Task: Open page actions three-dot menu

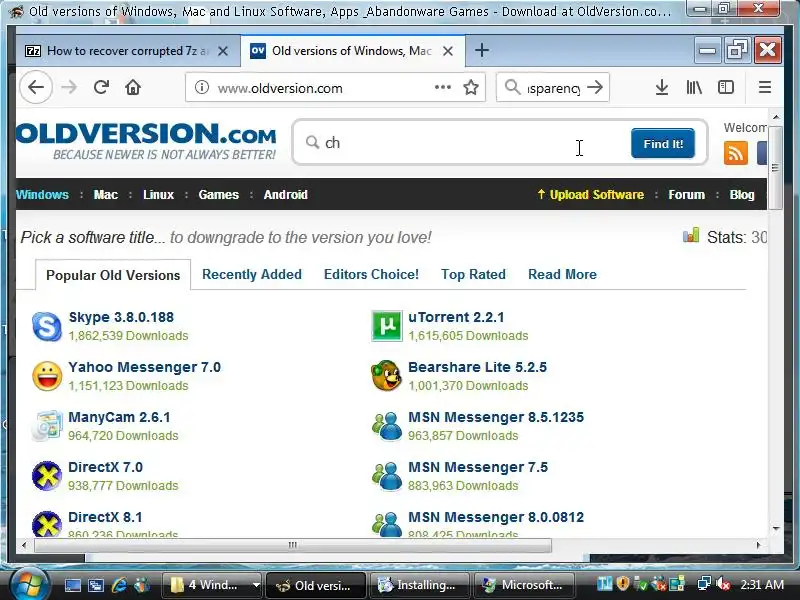Action: (x=442, y=87)
